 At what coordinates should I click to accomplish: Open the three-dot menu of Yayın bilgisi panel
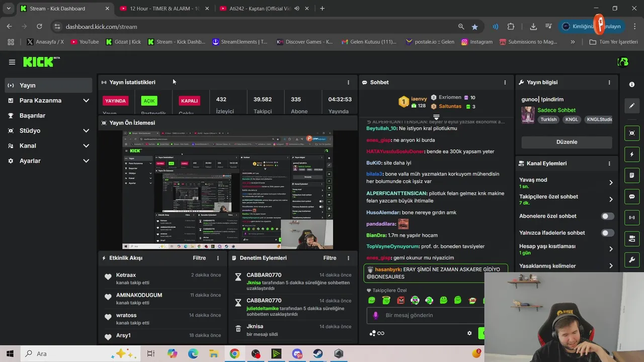609,82
